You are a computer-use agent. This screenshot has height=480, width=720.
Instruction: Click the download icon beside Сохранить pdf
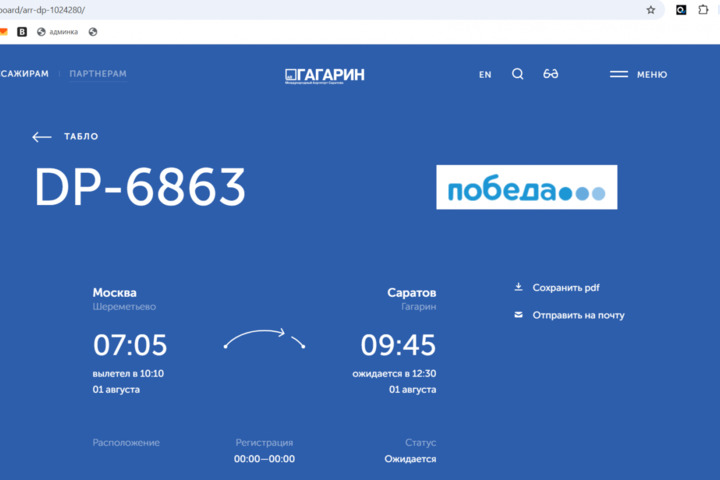[518, 287]
